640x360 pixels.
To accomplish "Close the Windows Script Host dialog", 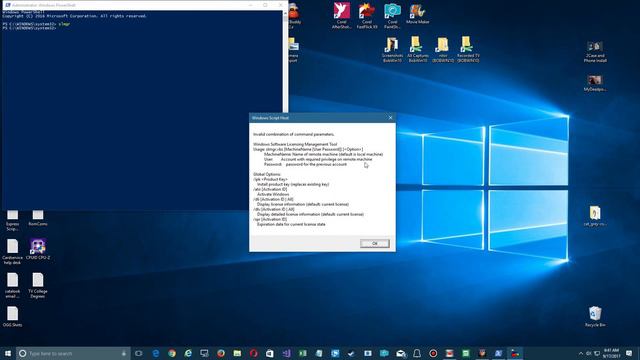I will [390, 118].
